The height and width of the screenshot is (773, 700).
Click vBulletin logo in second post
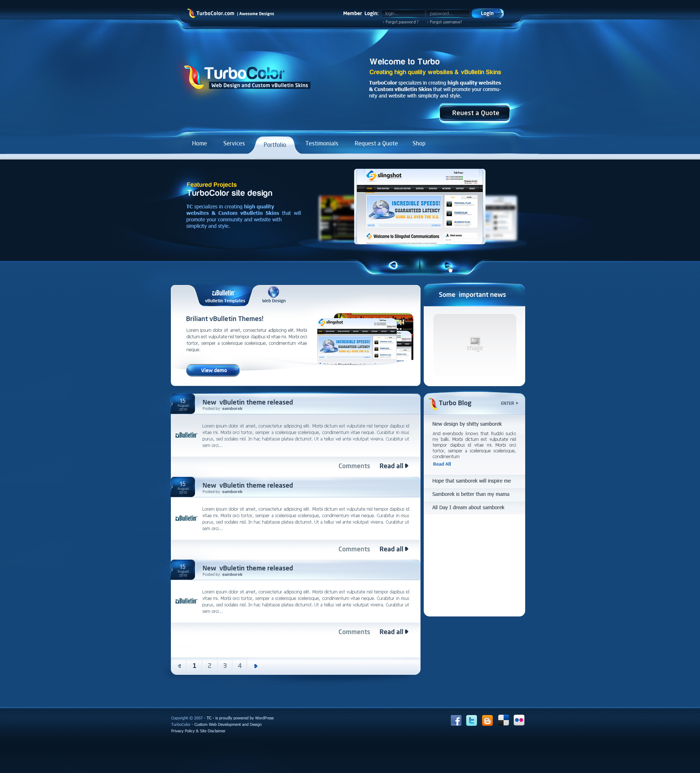click(x=186, y=519)
